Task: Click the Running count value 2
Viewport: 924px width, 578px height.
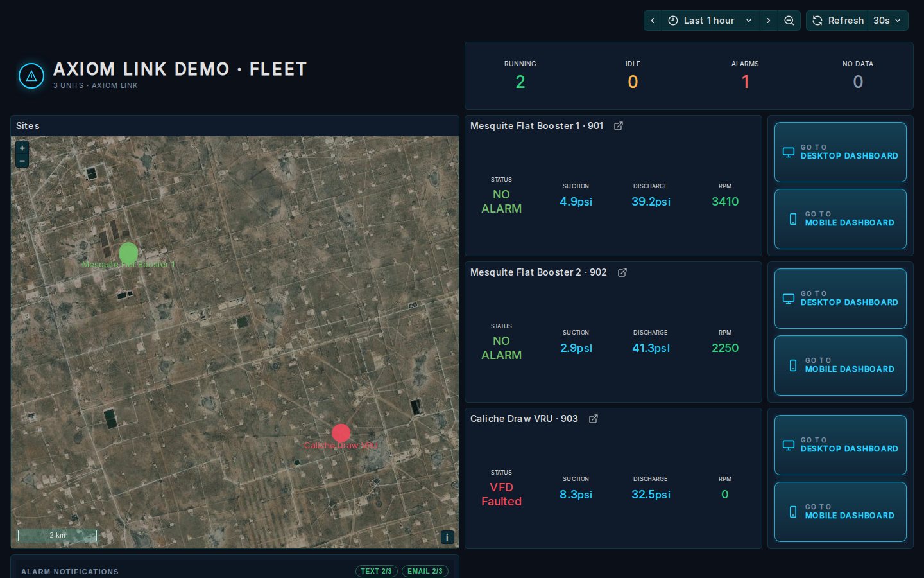Action: coord(520,82)
